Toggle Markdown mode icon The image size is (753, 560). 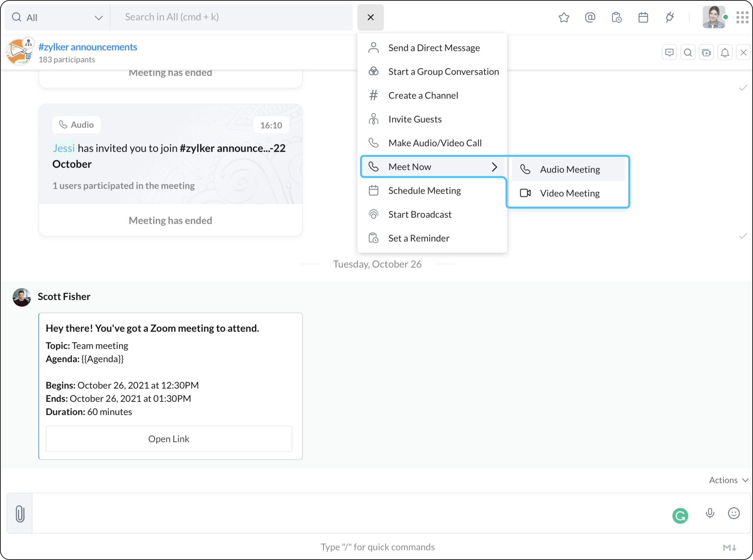(729, 547)
